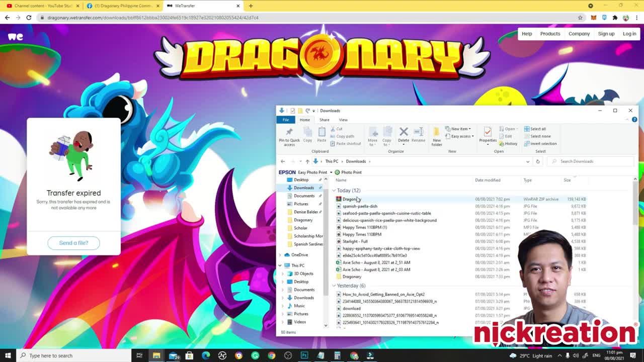Viewport: 644px width, 362px height.
Task: Click Paste shortcut in Clipboard group
Action: [346, 144]
